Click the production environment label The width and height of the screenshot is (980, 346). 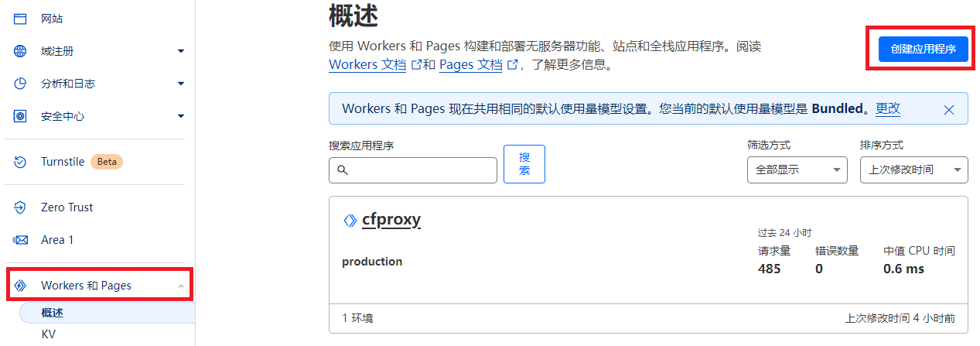(x=372, y=262)
